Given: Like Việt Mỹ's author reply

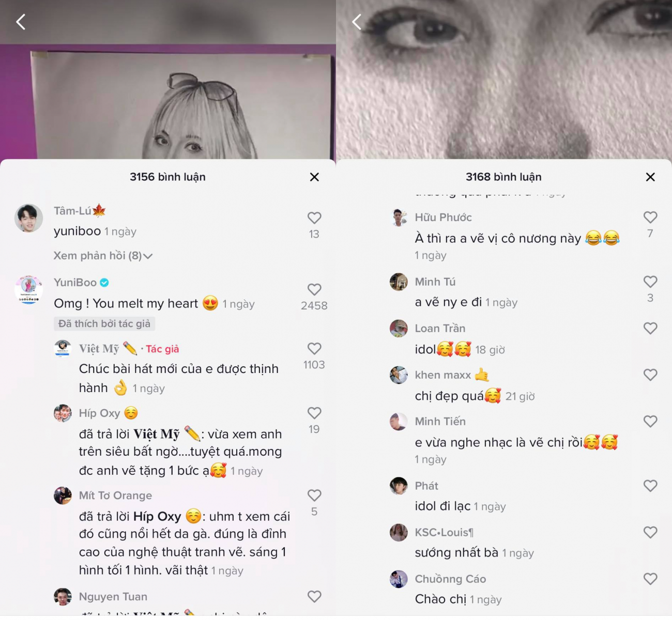Looking at the screenshot, I should pyautogui.click(x=314, y=349).
